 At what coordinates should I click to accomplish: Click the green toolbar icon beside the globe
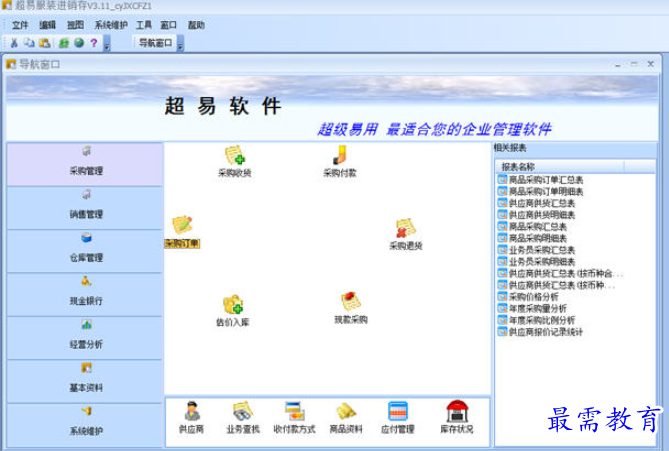(64, 43)
